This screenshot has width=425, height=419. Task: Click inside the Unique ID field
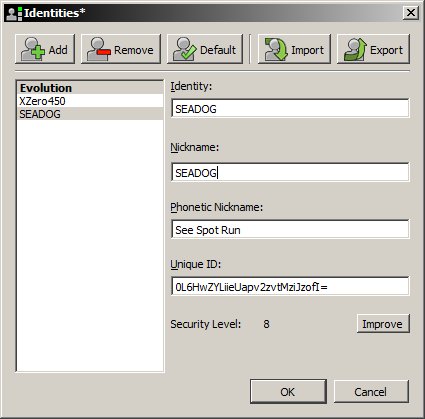pyautogui.click(x=290, y=286)
